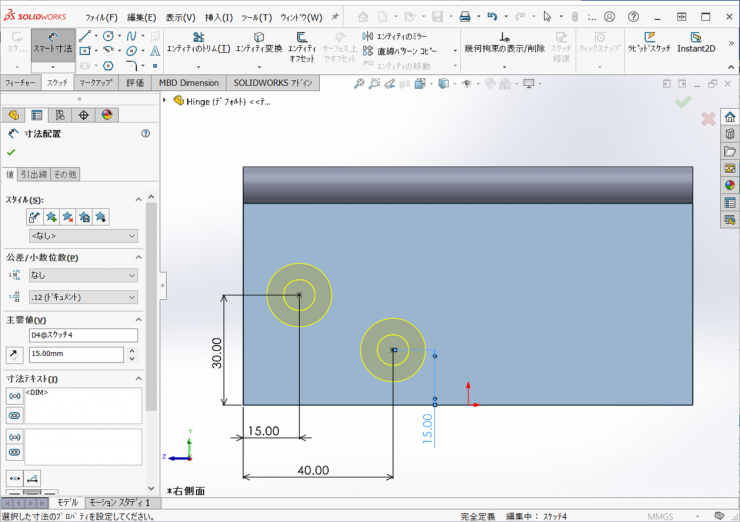The image size is (740, 522).
Task: Click the 15.00mm dimension value field
Action: (75, 354)
